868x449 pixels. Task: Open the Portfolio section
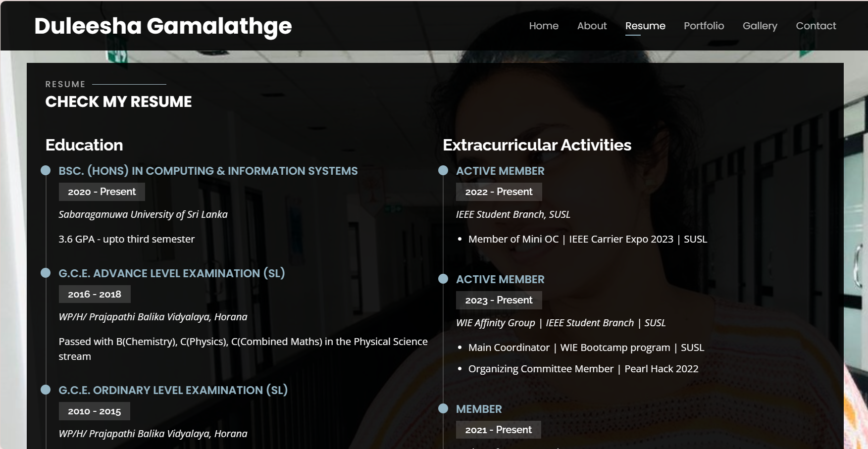704,26
